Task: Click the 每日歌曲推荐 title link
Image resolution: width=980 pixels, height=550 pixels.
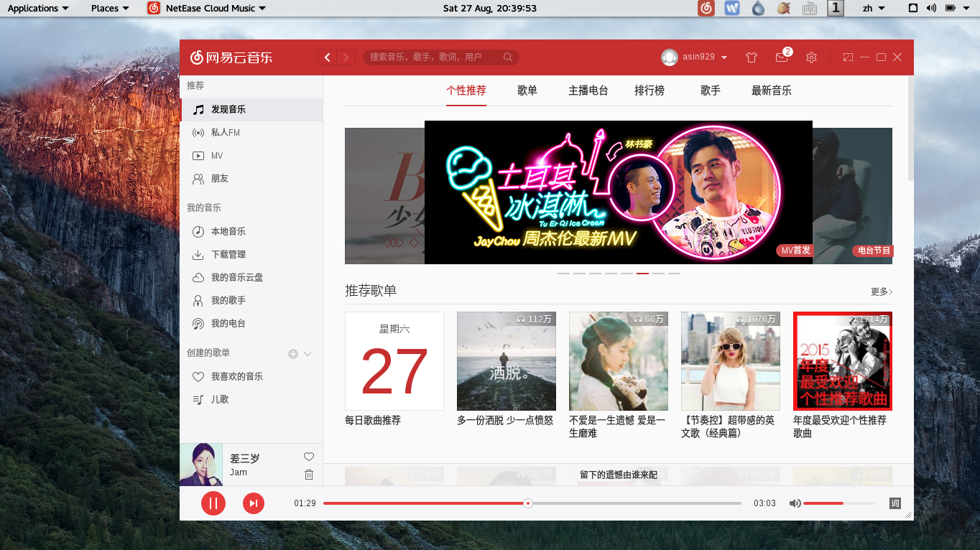Action: (373, 421)
